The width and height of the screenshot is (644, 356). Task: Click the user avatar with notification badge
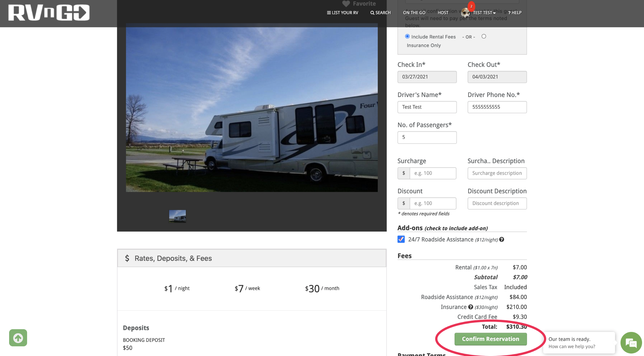(466, 13)
